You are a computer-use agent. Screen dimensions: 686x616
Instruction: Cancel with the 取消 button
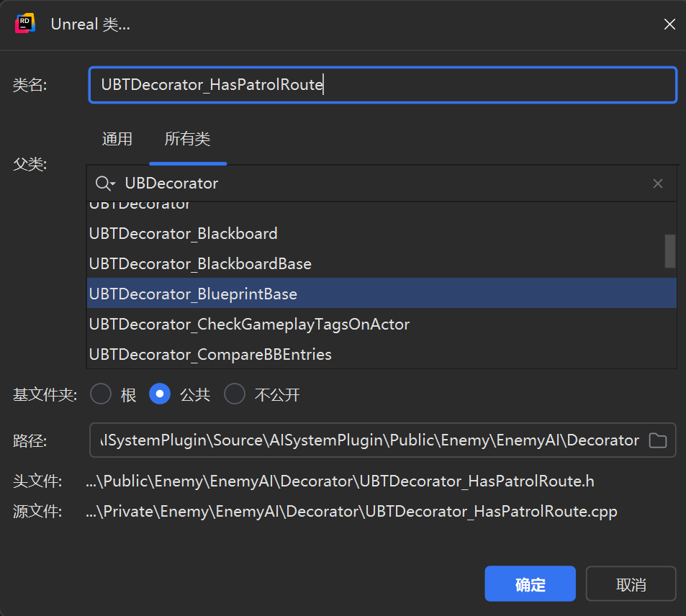[x=631, y=584]
